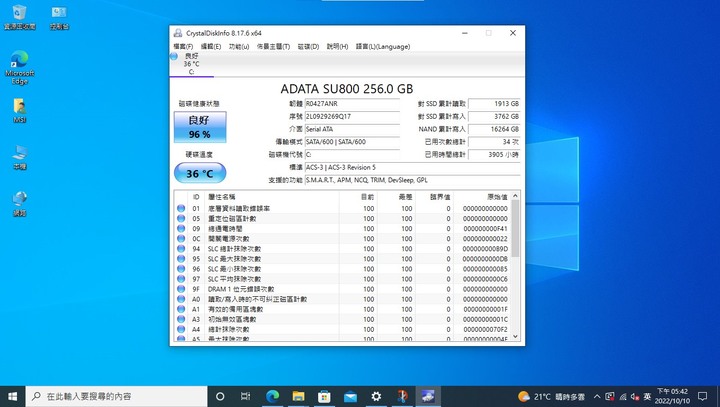The height and width of the screenshot is (407, 720).
Task: Open the 功能(u) menu
Action: (239, 46)
